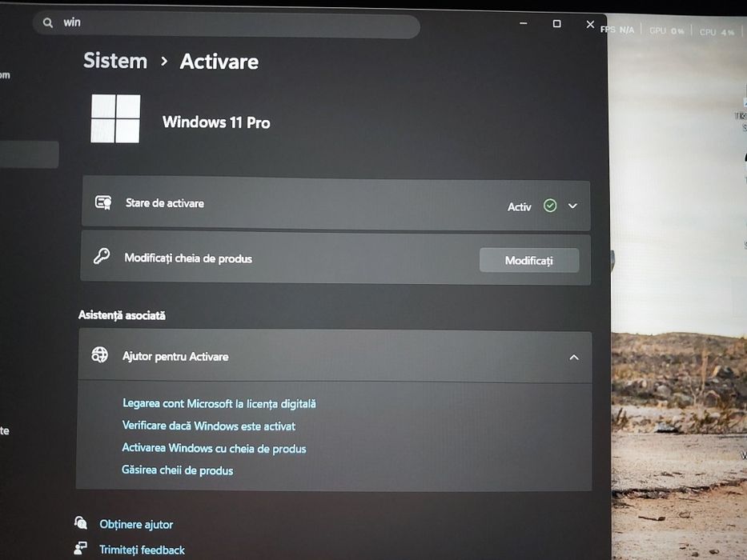
Task: Select the Windows 11 Pro edition text
Action: [216, 122]
